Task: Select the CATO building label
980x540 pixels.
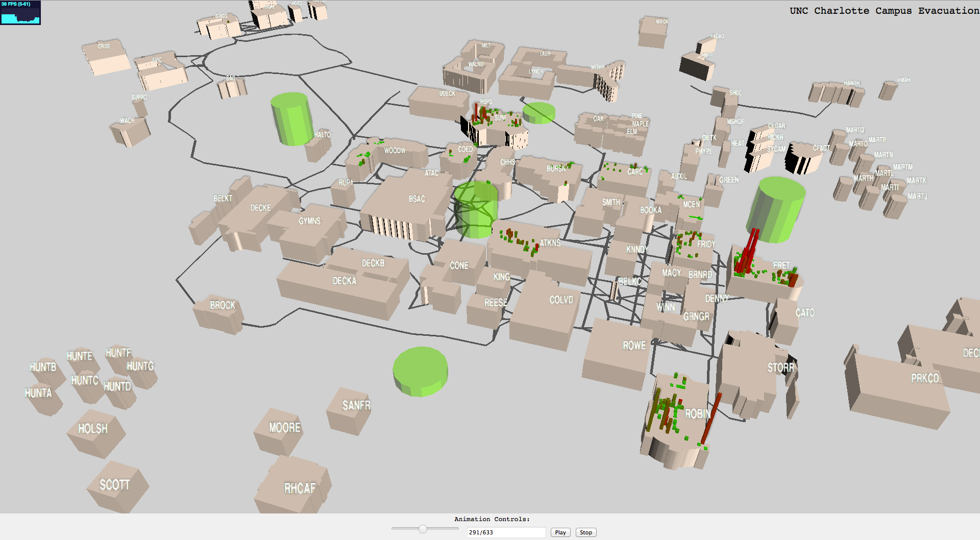Action: pos(805,312)
